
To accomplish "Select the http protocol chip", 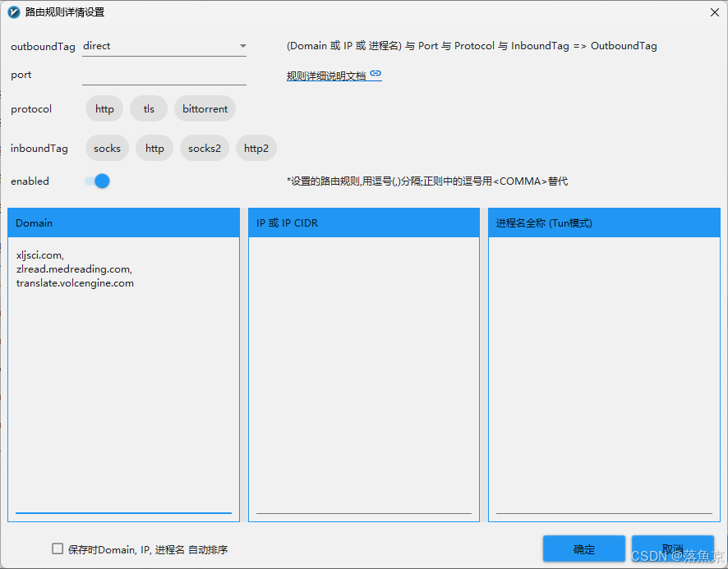I will [104, 108].
